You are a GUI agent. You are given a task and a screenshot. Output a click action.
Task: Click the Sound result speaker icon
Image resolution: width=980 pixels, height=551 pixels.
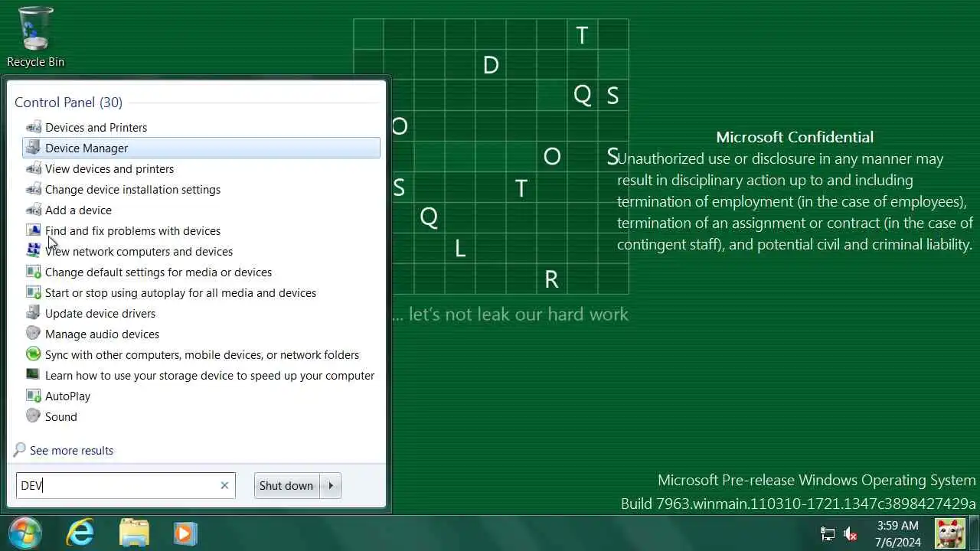(x=33, y=416)
